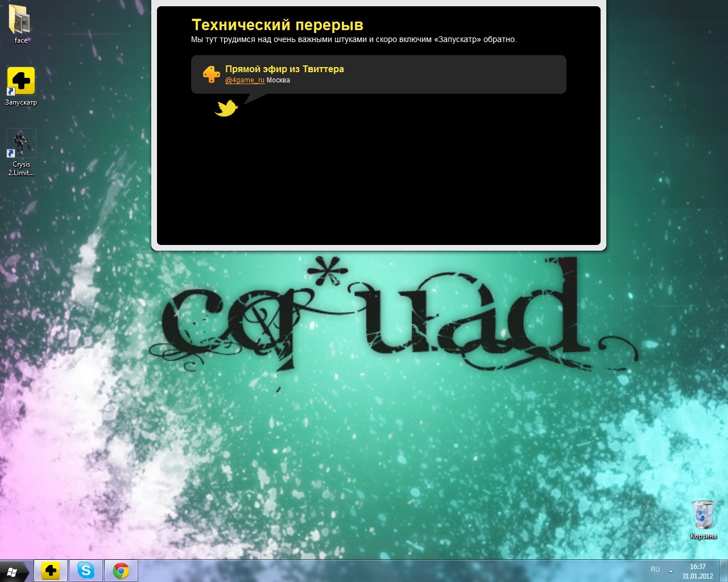
Task: Click the maintenance message mentioning «Запускатр»
Action: (x=354, y=40)
